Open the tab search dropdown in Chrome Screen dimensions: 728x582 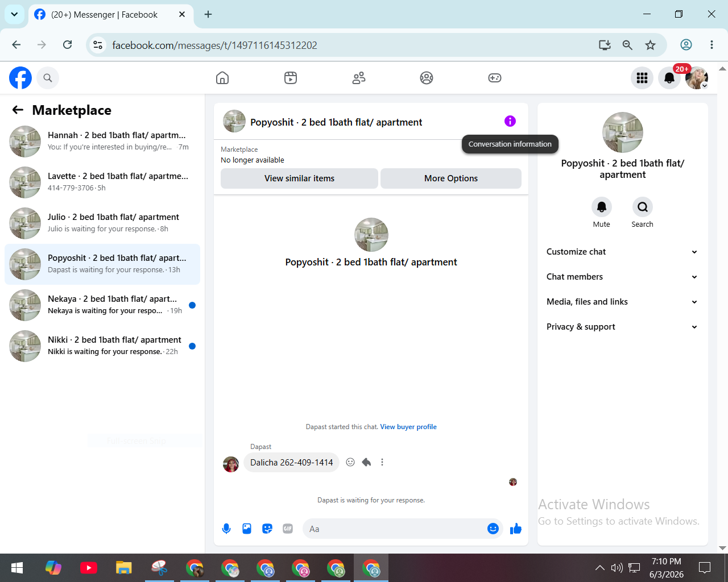(14, 14)
